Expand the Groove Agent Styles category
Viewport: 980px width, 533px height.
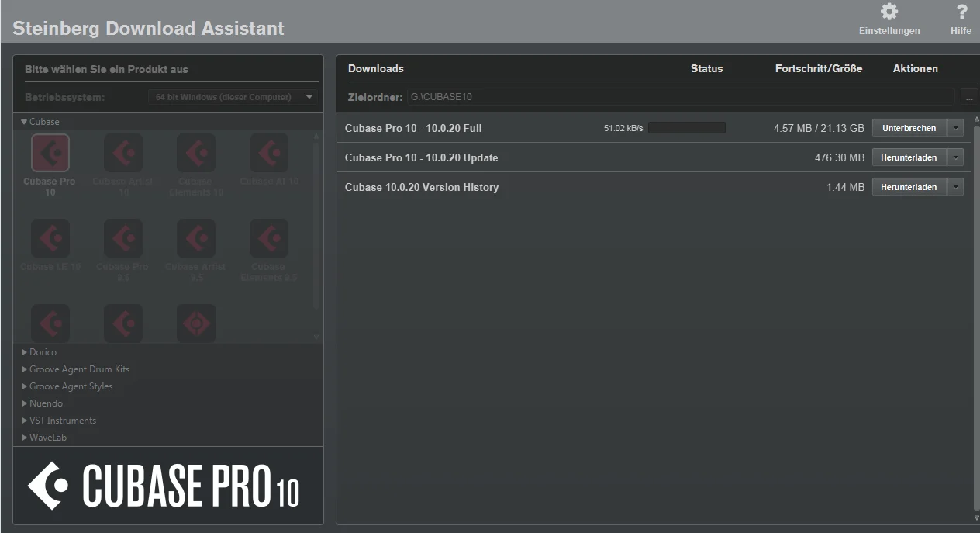[x=24, y=386]
